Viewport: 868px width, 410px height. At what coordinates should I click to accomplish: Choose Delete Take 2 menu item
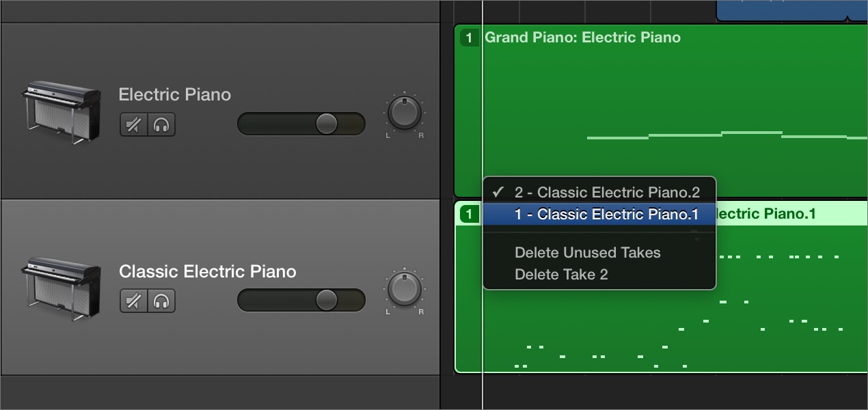point(599,274)
